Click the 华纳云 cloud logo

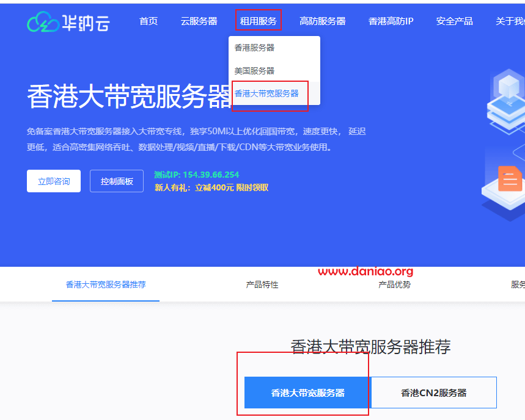[68, 22]
